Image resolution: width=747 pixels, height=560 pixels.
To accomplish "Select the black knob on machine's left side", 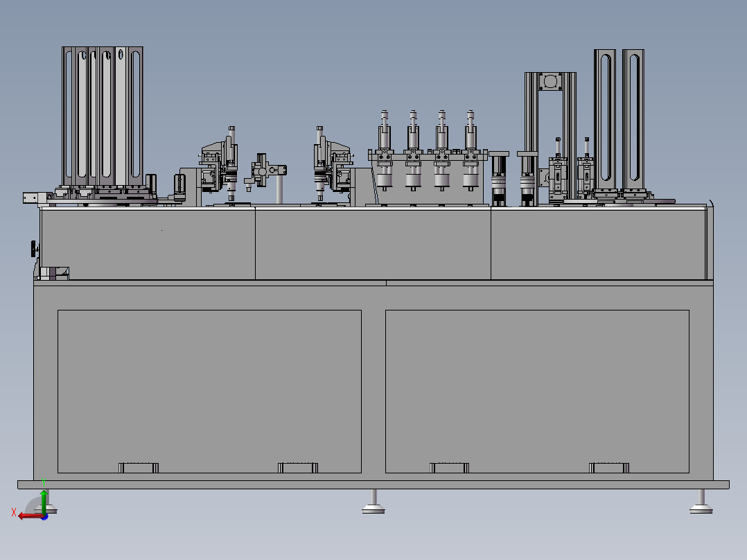I will tap(34, 248).
